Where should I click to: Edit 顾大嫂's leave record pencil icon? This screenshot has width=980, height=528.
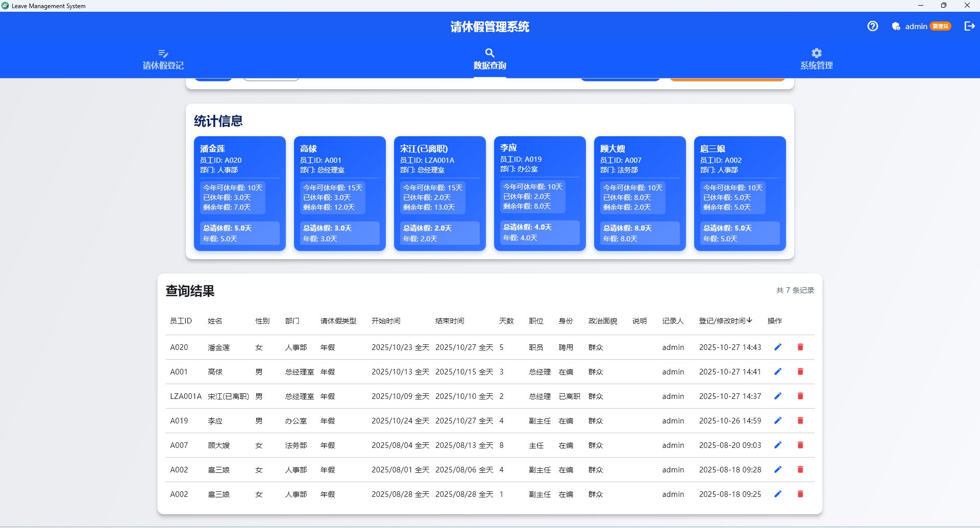tap(778, 445)
